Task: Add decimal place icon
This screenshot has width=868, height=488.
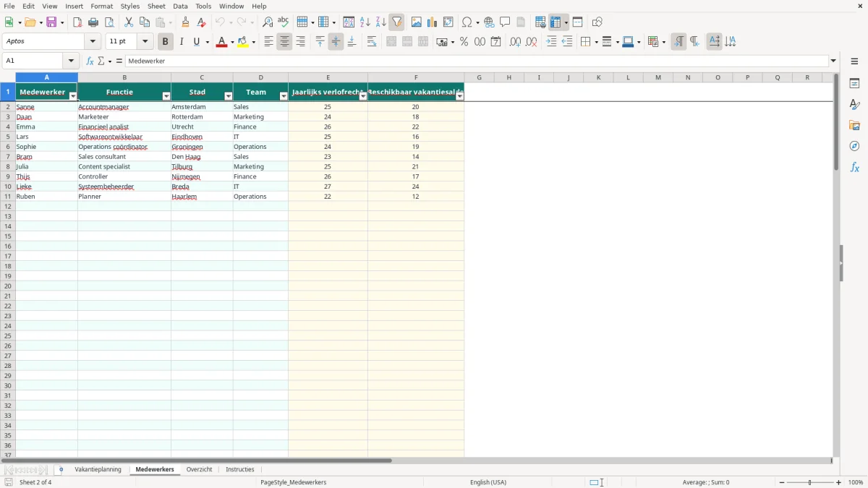Action: coord(515,42)
